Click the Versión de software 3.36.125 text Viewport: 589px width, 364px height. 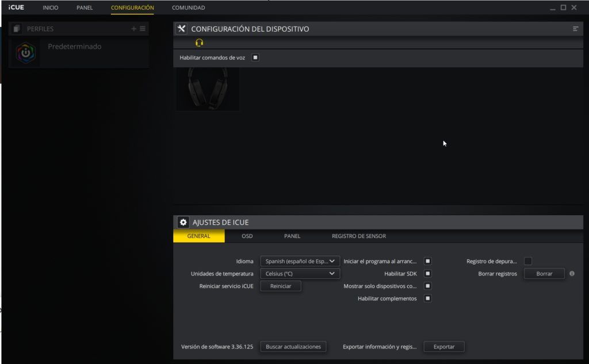pos(217,346)
